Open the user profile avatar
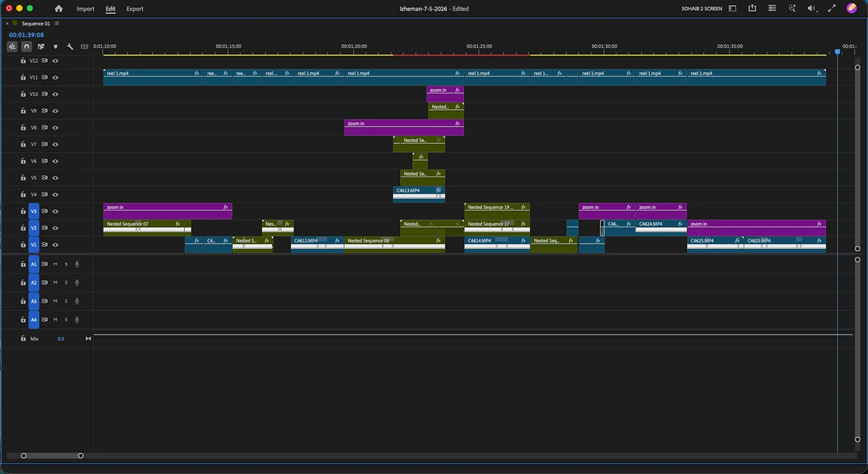 [851, 9]
